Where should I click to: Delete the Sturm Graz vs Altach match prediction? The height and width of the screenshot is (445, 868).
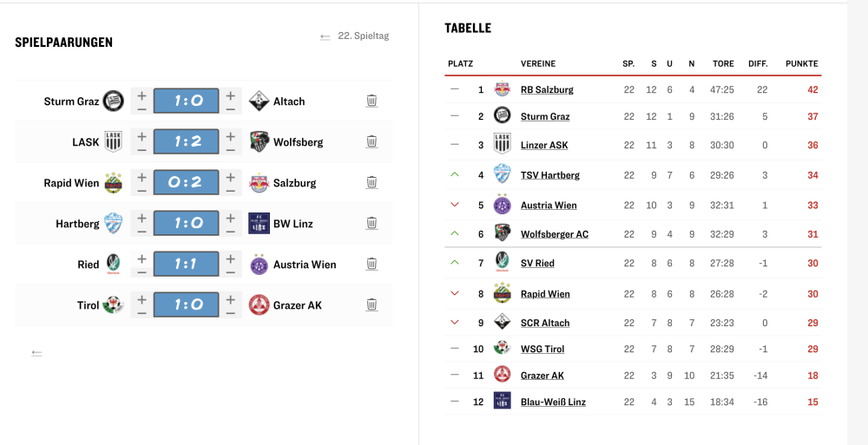point(372,101)
